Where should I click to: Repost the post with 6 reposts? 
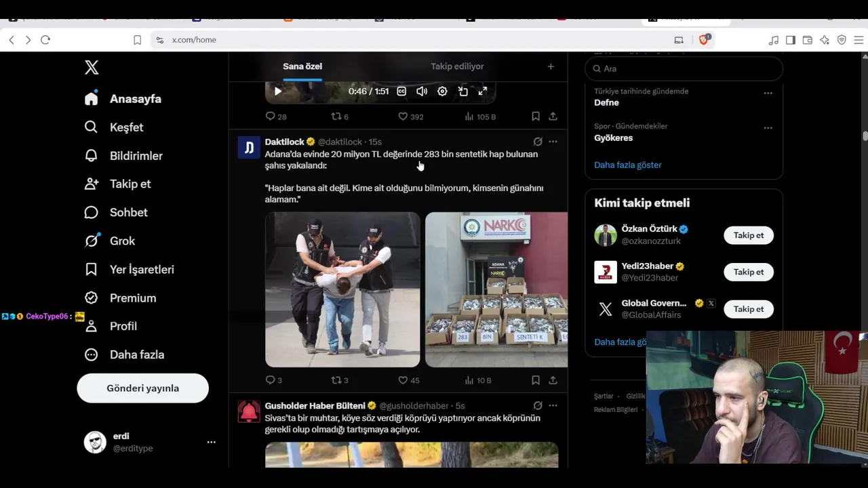pos(340,117)
